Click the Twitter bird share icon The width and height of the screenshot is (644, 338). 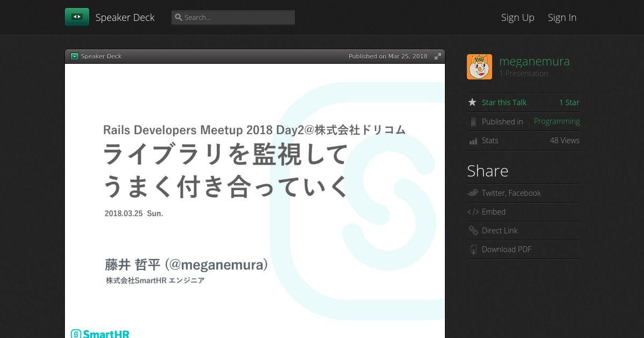[x=473, y=193]
